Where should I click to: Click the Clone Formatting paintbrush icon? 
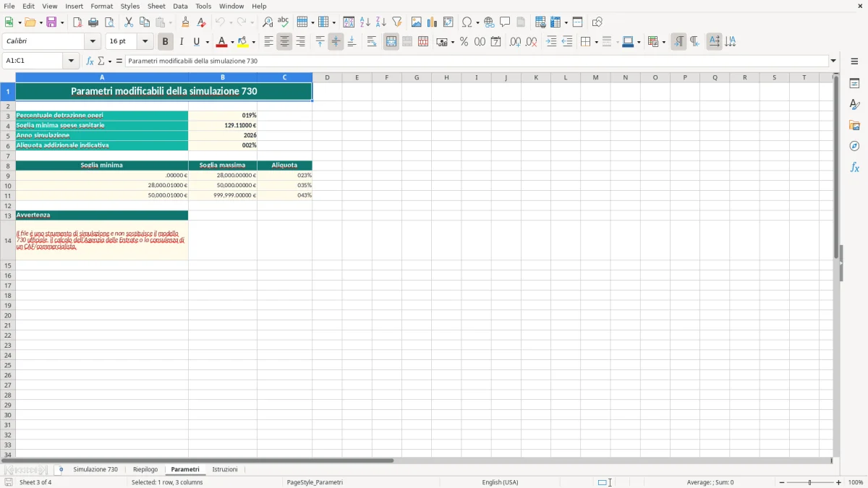point(185,22)
